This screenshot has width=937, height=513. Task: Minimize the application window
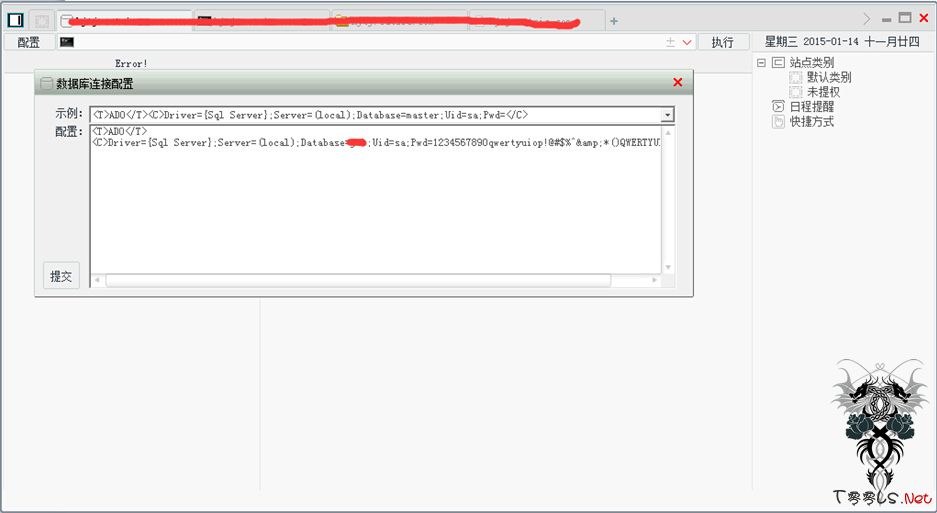tap(887, 20)
